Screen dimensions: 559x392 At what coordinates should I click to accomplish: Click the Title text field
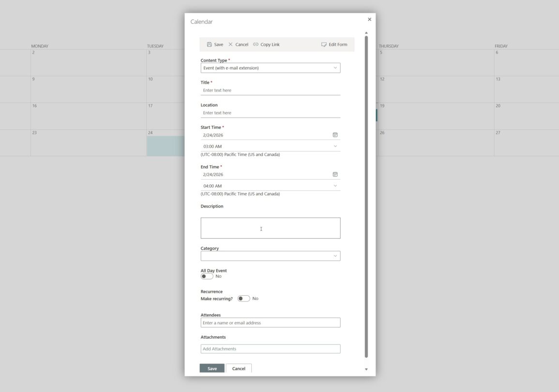[x=270, y=90]
